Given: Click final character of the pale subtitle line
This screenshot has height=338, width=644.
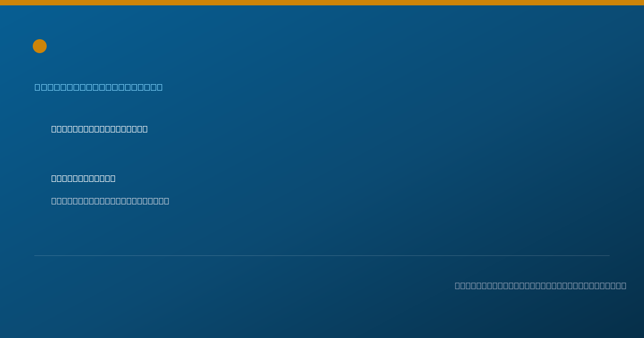Looking at the screenshot, I should 166,201.
